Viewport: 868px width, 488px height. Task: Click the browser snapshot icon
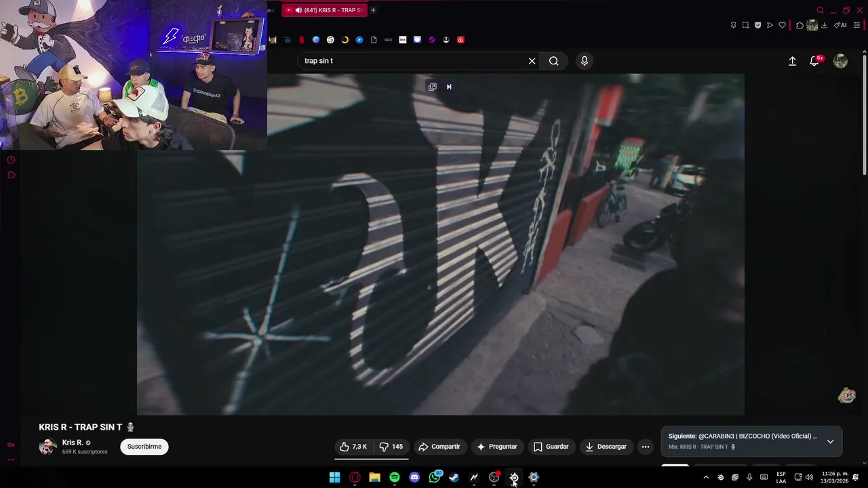pyautogui.click(x=745, y=25)
